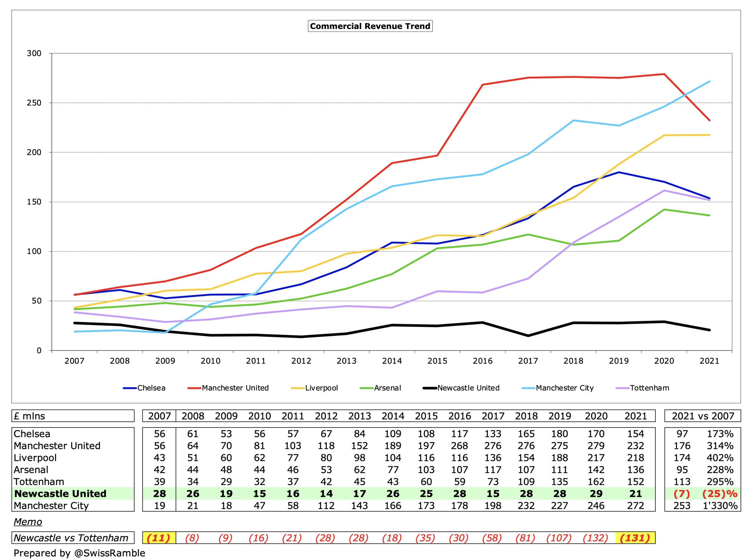Click the 200 y-axis label
Viewport: 752px width, 560px height.
34,152
